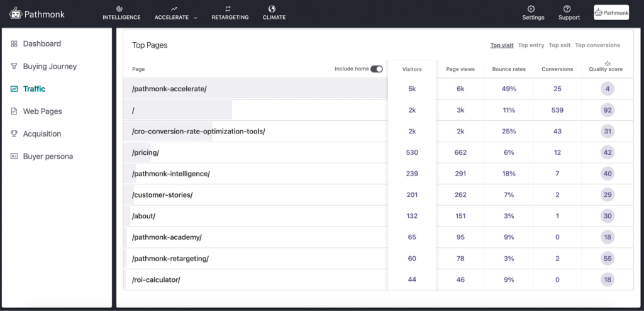The image size is (644, 311).
Task: Sort by the Bounce rates column header
Action: coord(509,69)
